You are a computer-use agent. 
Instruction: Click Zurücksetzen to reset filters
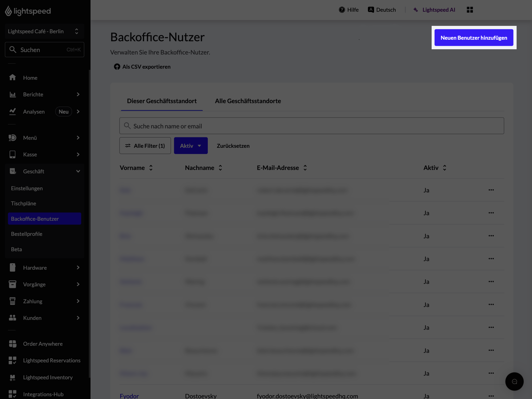(233, 146)
